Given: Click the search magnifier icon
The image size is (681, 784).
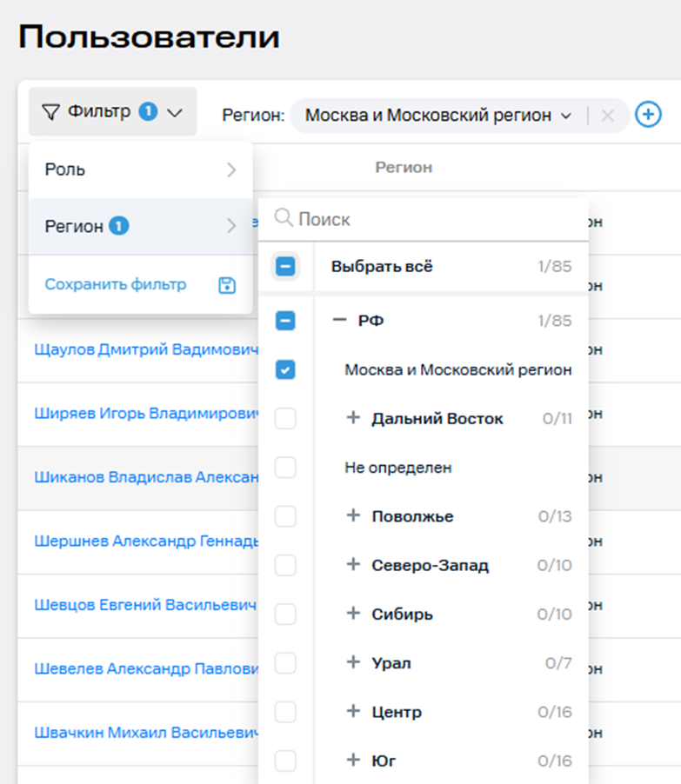Looking at the screenshot, I should point(284,218).
